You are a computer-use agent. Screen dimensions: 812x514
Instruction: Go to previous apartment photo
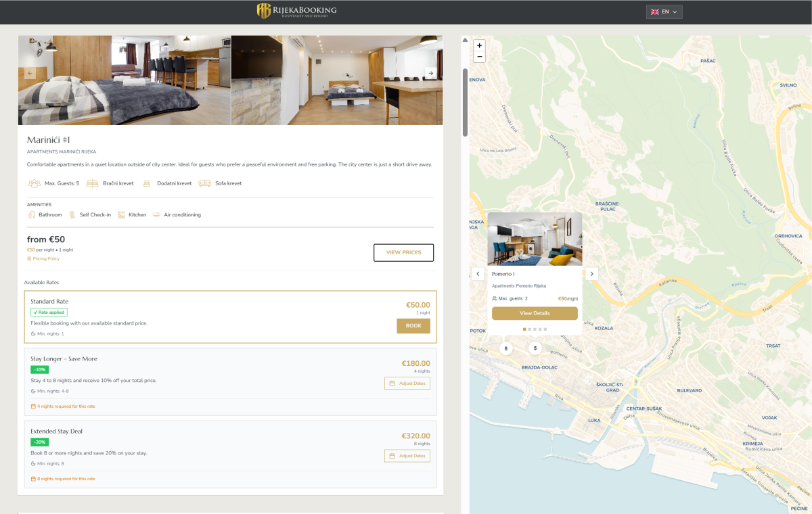pyautogui.click(x=30, y=74)
